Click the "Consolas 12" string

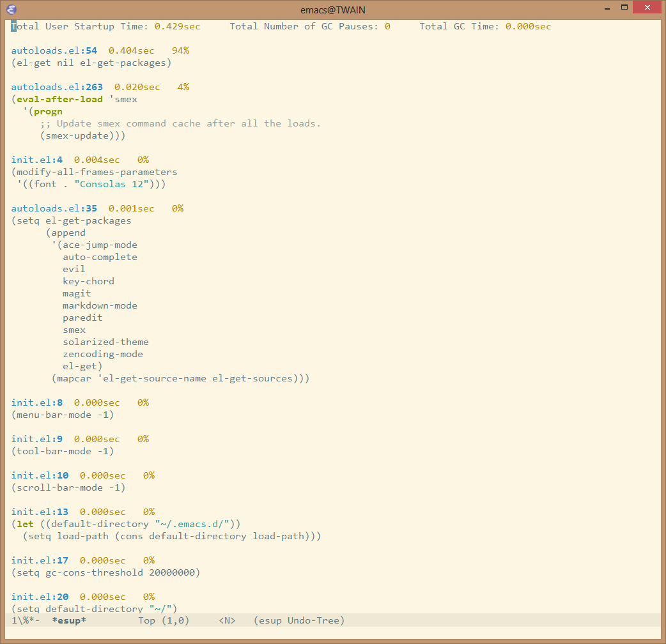(x=111, y=184)
